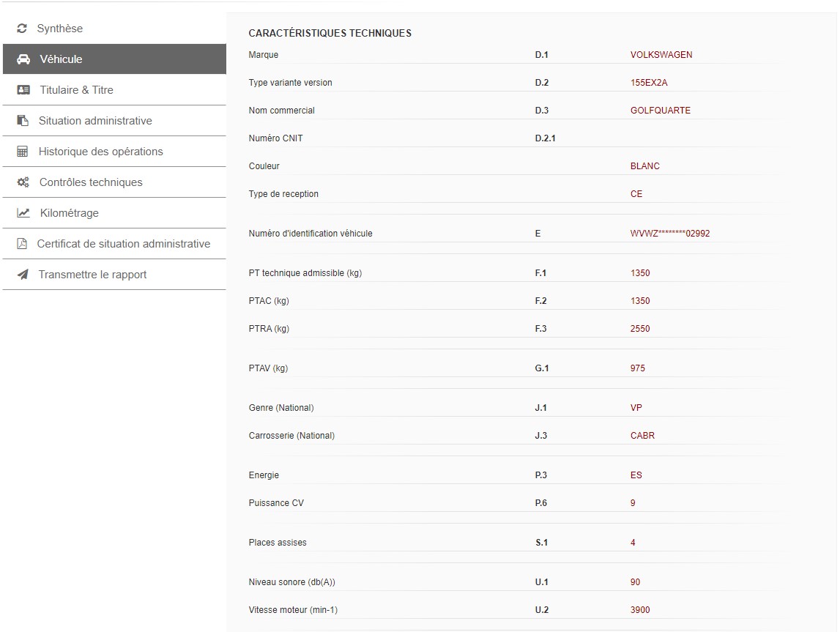Screen dimensions: 840x632
Task: Select the VOLKSWAGEN brand value
Action: coord(661,55)
